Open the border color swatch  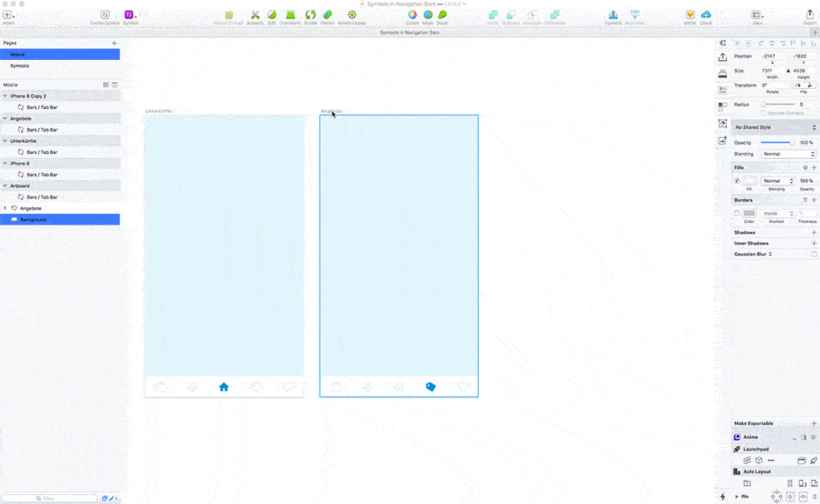[749, 213]
